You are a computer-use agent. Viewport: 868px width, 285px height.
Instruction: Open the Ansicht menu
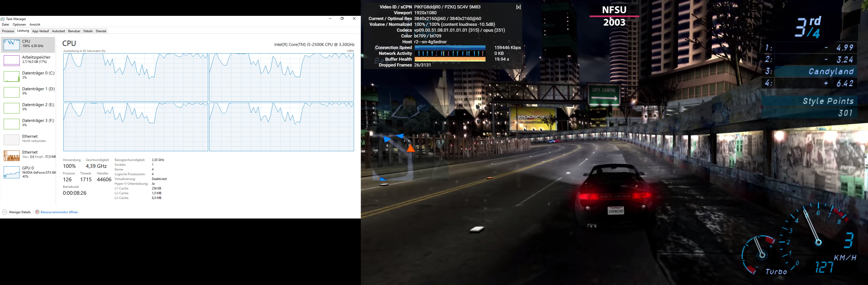coord(35,25)
